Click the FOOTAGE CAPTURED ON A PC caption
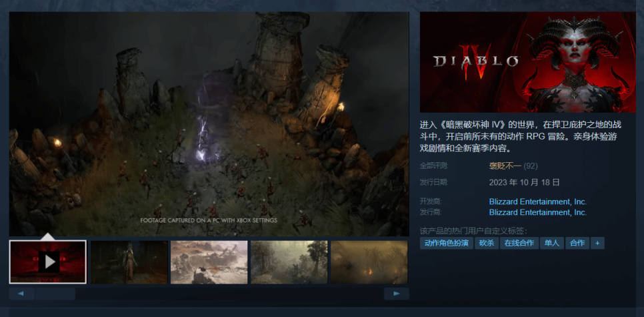 coord(209,220)
